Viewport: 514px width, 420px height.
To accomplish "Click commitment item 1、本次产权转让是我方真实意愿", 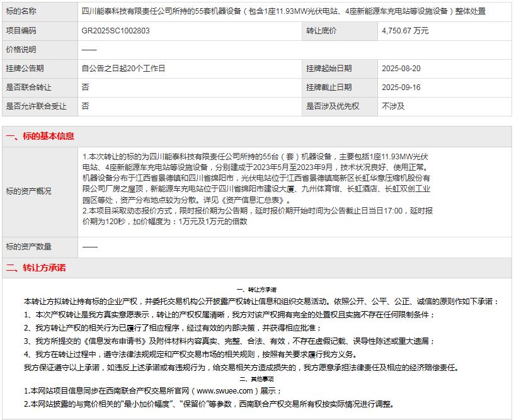I will coord(229,315).
